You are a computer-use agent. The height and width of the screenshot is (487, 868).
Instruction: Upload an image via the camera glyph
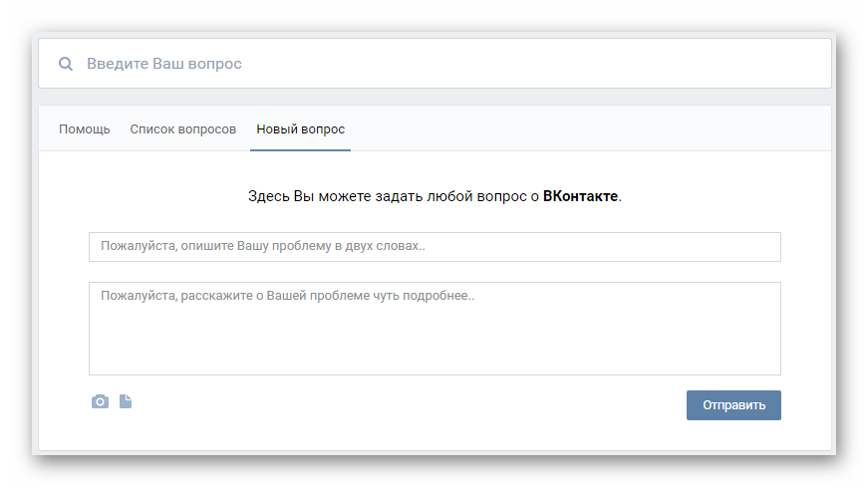tap(100, 402)
